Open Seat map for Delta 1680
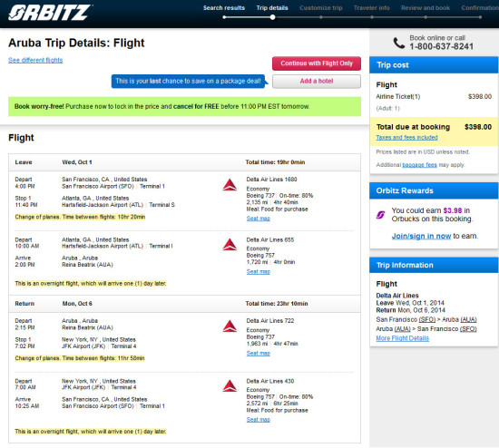 coord(258,219)
